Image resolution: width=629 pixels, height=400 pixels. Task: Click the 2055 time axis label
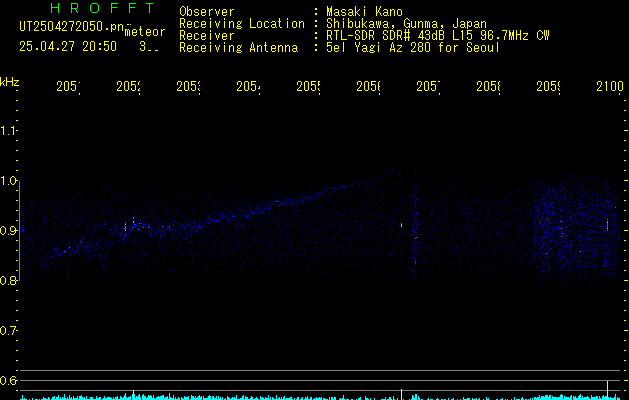pyautogui.click(x=308, y=86)
